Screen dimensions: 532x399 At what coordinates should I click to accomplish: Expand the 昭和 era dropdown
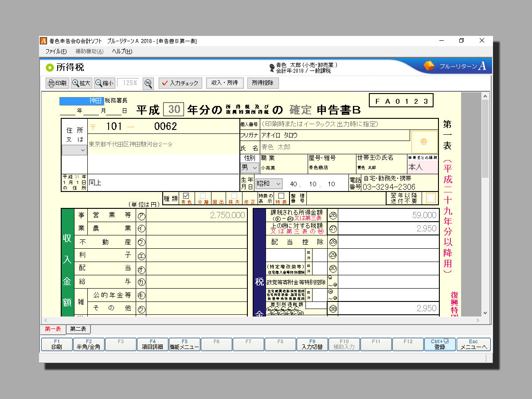[269, 183]
